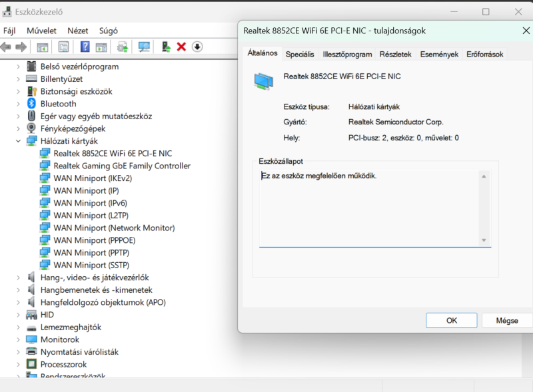The height and width of the screenshot is (392, 533).
Task: Select Realtek Gaming GbE Family Controller
Action: click(x=122, y=166)
